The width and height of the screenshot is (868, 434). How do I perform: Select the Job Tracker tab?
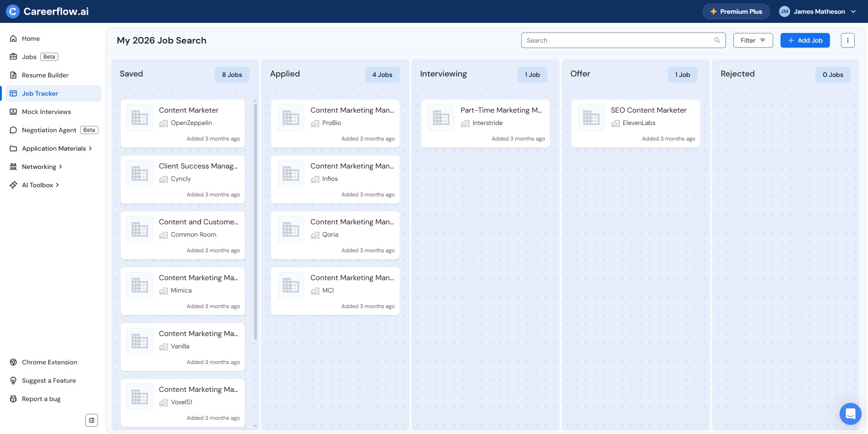tap(40, 93)
